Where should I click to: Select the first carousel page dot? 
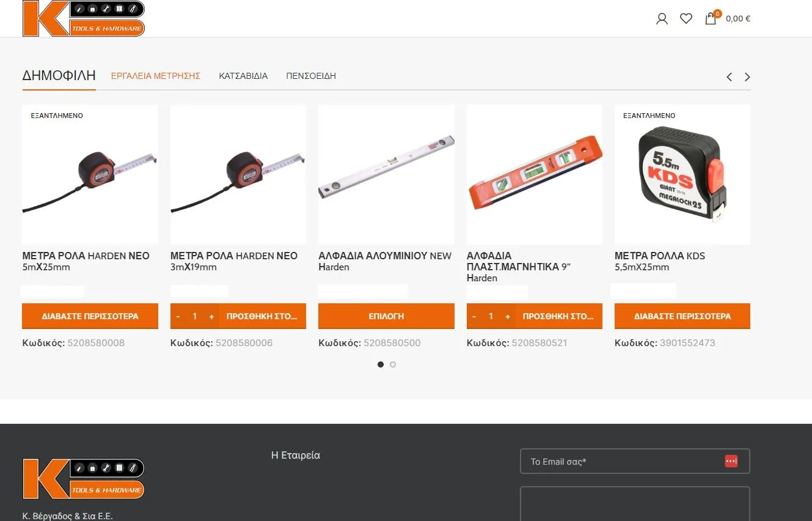click(x=381, y=364)
